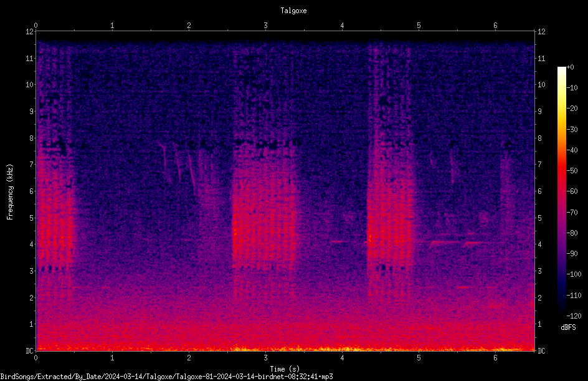Click the Talgoxe title at top
Image resolution: width=588 pixels, height=381 pixels.
293,11
